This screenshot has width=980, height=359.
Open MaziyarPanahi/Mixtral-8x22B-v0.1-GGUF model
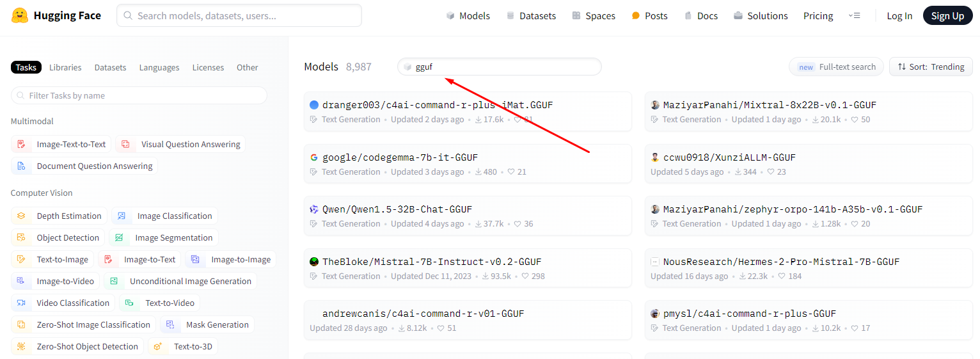(809, 111)
